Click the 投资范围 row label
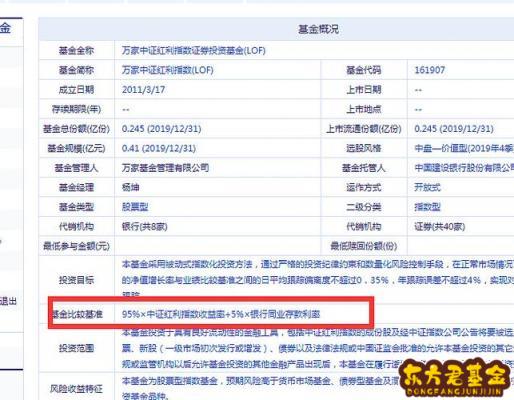This screenshot has width=514, height=400. pos(76,348)
